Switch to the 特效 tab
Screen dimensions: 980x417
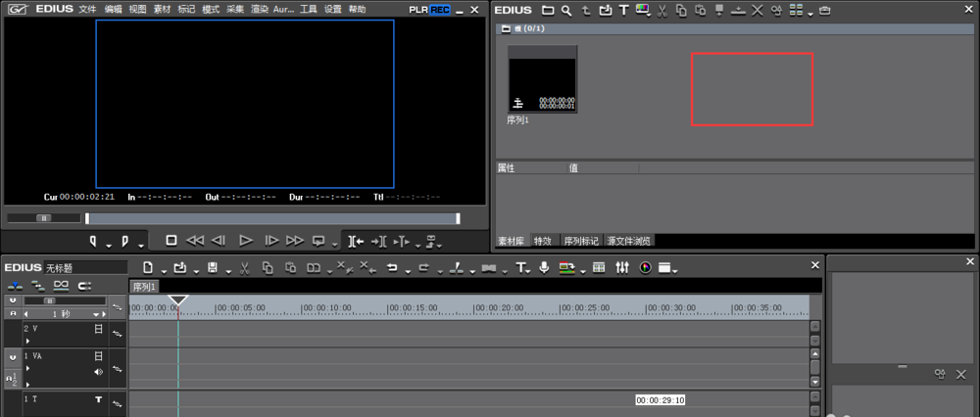pyautogui.click(x=542, y=240)
